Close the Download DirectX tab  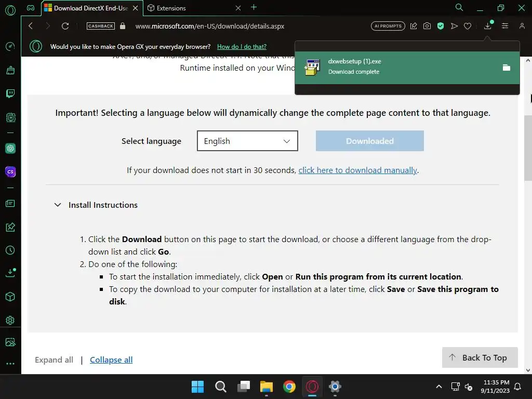pos(136,8)
